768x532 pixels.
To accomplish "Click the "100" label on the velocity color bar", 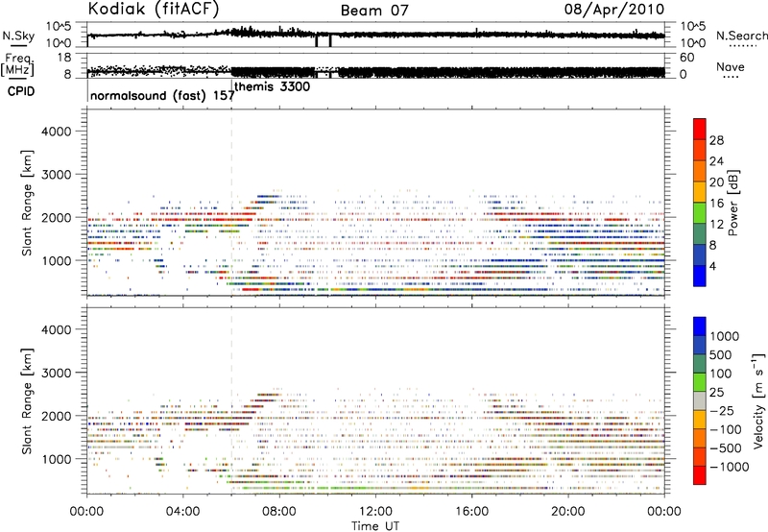I will click(721, 374).
